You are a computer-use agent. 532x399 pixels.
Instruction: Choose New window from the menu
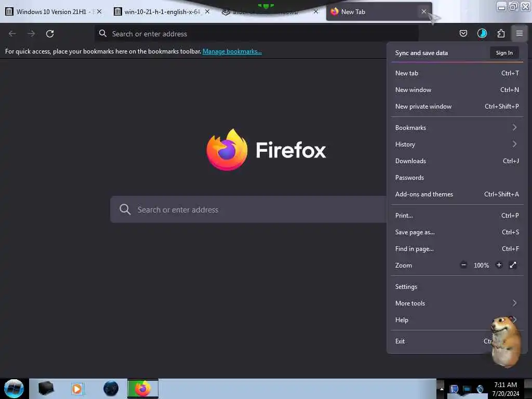[x=457, y=89]
